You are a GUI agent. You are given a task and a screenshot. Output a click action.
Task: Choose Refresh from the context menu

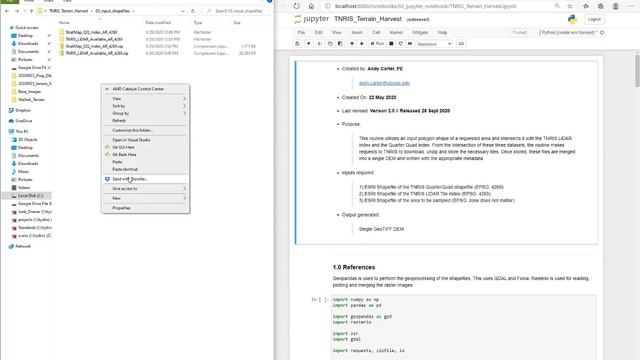click(145, 121)
